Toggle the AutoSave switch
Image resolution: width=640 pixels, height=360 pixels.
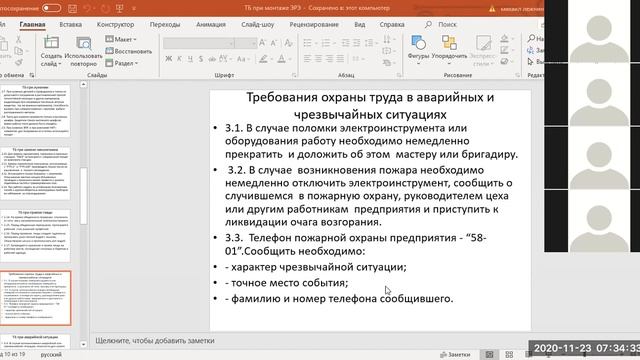point(51,8)
